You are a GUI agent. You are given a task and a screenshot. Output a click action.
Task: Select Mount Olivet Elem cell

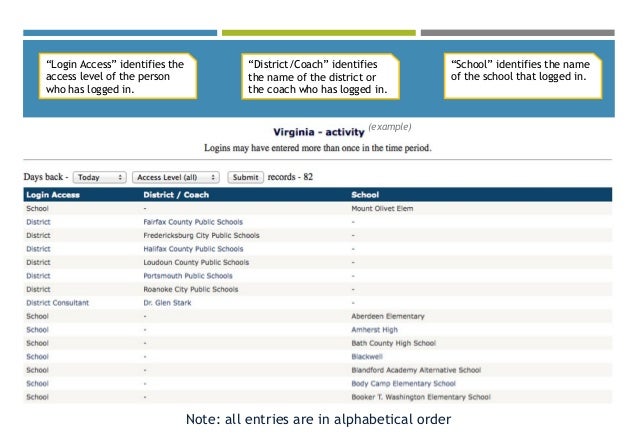point(382,209)
